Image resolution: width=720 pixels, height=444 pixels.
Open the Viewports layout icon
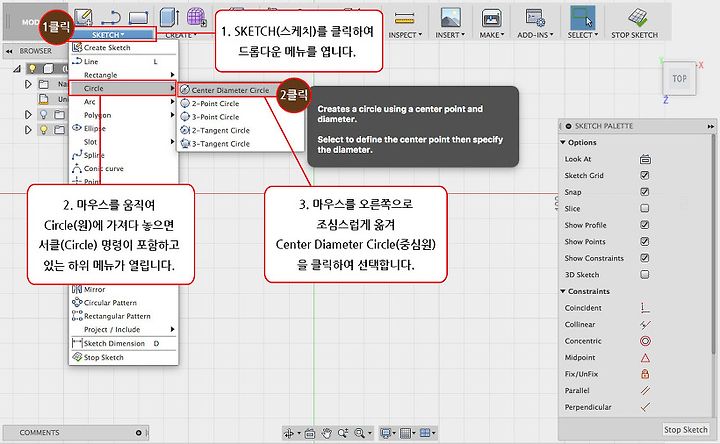tap(425, 433)
